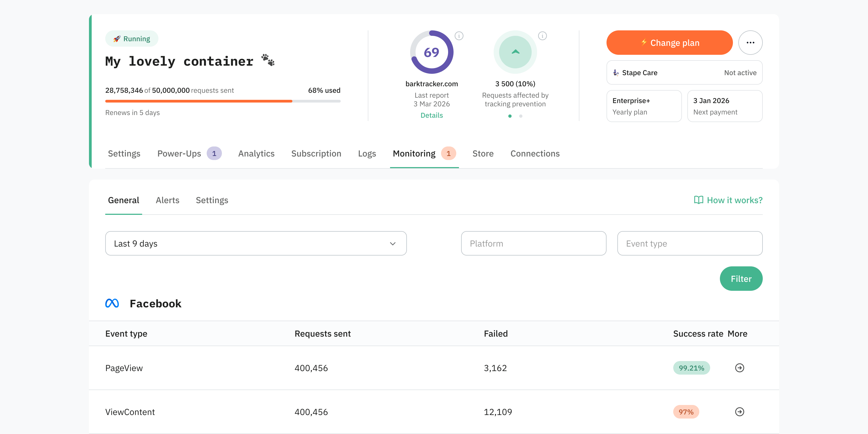Click the info icon beside tracking prevention
The image size is (868, 434).
[542, 36]
